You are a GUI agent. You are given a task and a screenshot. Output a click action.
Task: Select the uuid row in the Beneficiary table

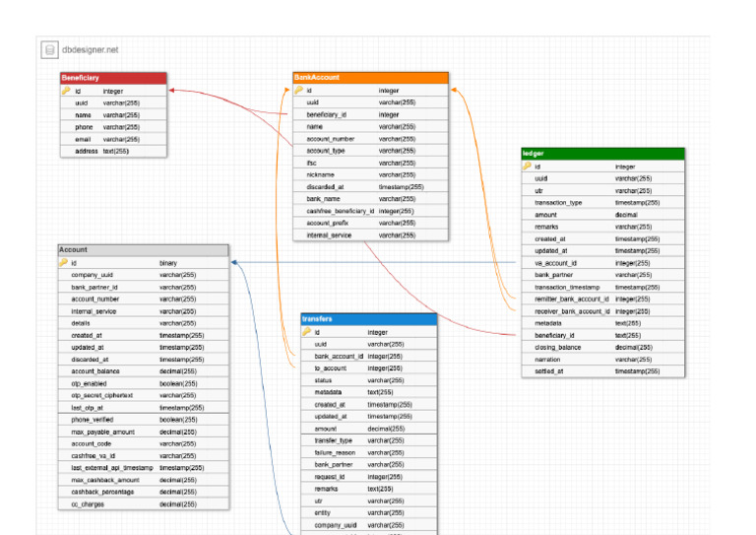113,102
